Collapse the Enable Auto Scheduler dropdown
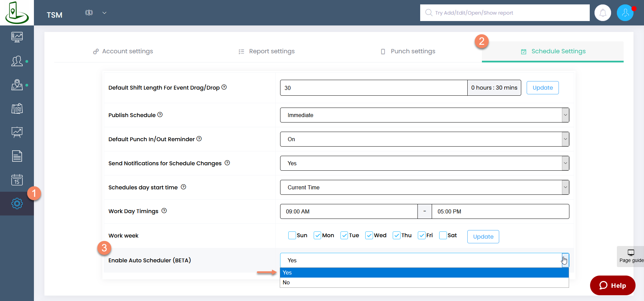The image size is (644, 301). pos(425,260)
